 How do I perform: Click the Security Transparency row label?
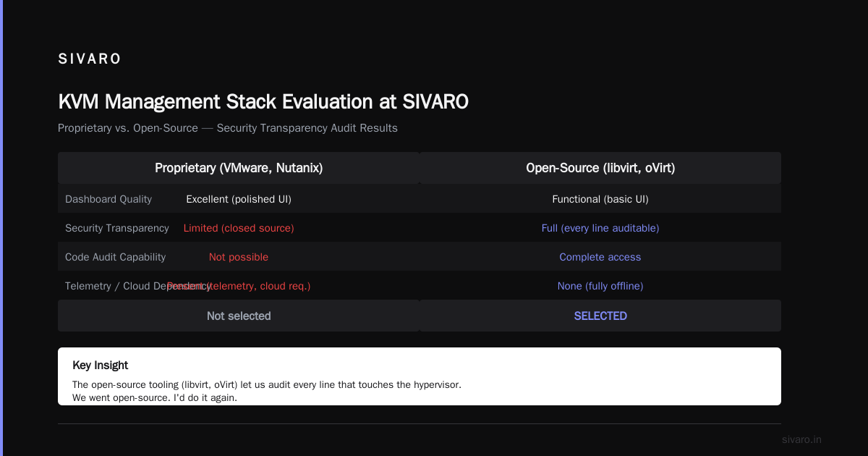[117, 228]
